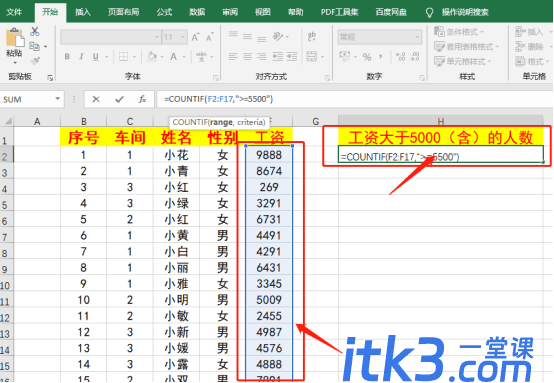Click 操作说明搜索 search box
This screenshot has width=554, height=383.
[465, 12]
